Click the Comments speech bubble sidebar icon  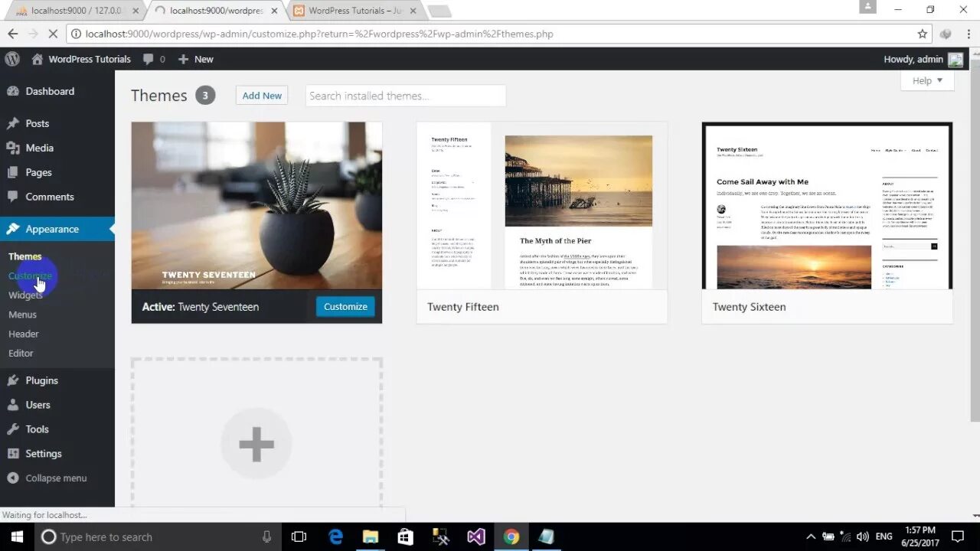tap(13, 197)
